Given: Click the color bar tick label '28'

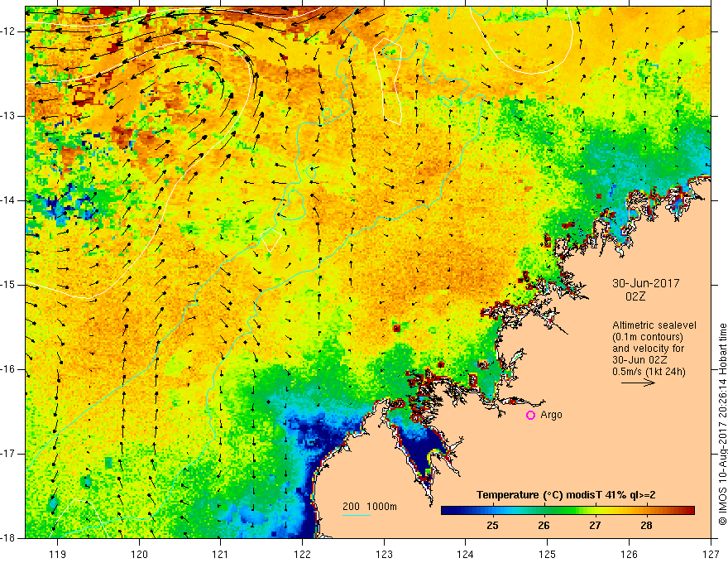Looking at the screenshot, I should tap(646, 526).
